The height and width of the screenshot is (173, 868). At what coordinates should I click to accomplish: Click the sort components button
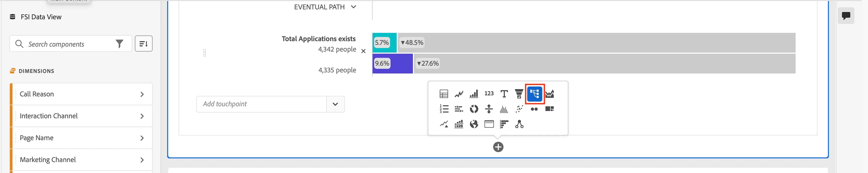(143, 44)
